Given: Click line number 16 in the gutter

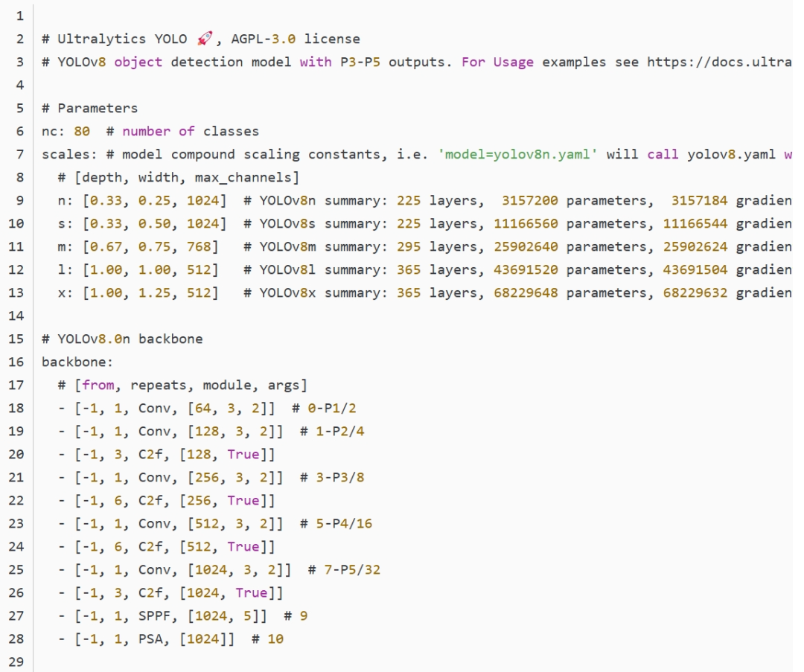Looking at the screenshot, I should pyautogui.click(x=16, y=362).
